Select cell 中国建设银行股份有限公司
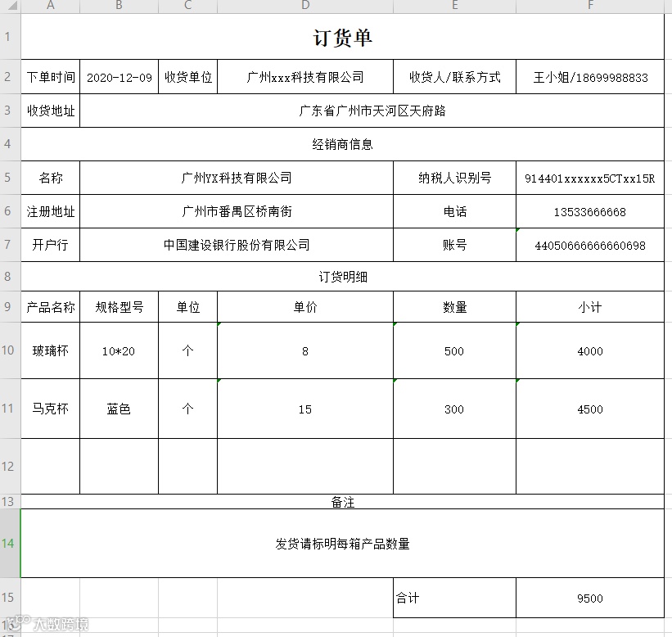 (x=237, y=245)
